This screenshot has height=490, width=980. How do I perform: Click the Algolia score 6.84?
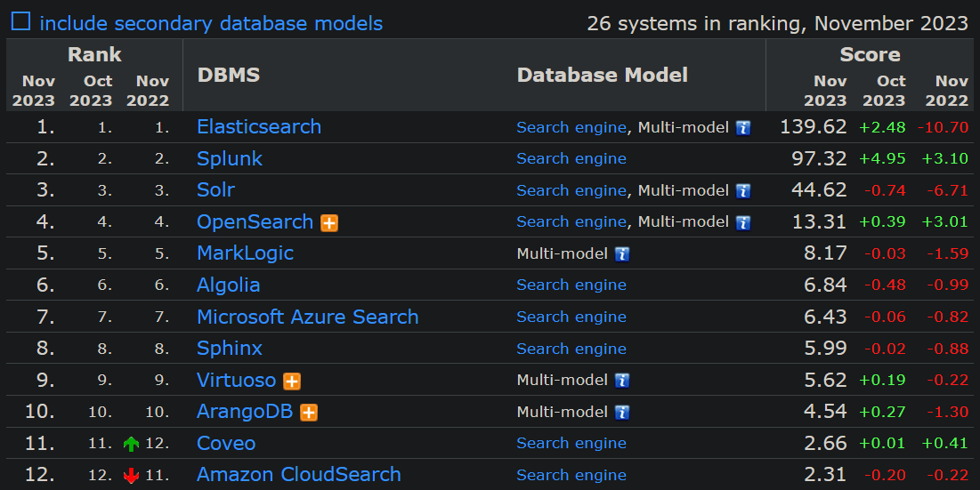[x=826, y=285]
